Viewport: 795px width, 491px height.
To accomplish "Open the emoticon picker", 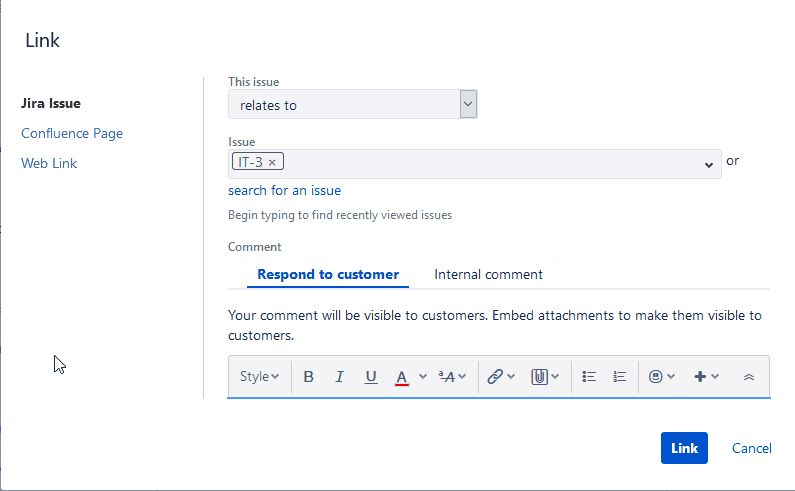I will [x=656, y=377].
